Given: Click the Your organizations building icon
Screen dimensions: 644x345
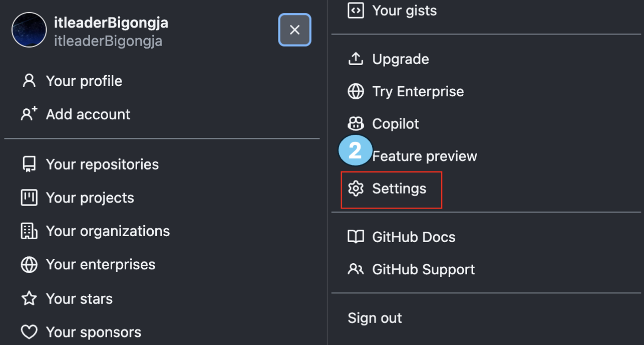Looking at the screenshot, I should point(29,231).
